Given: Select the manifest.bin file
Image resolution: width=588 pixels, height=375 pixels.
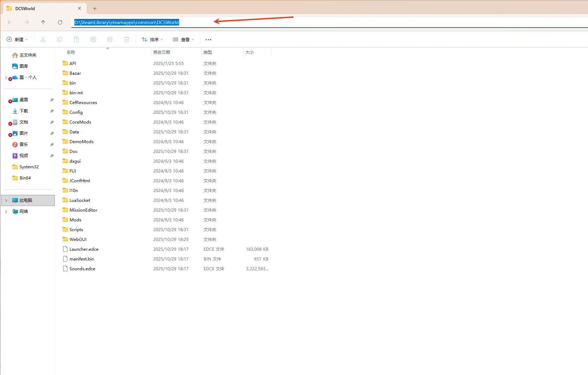Looking at the screenshot, I should click(81, 259).
